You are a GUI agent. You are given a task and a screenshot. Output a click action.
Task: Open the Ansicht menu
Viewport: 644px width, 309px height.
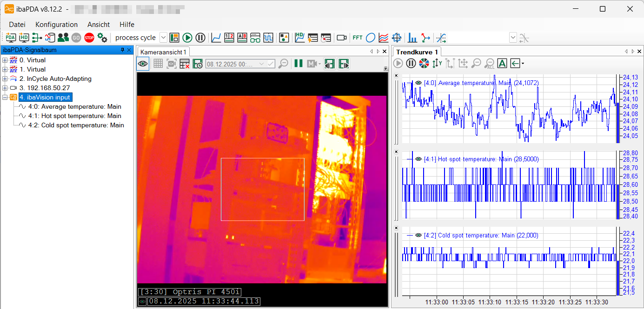click(99, 25)
